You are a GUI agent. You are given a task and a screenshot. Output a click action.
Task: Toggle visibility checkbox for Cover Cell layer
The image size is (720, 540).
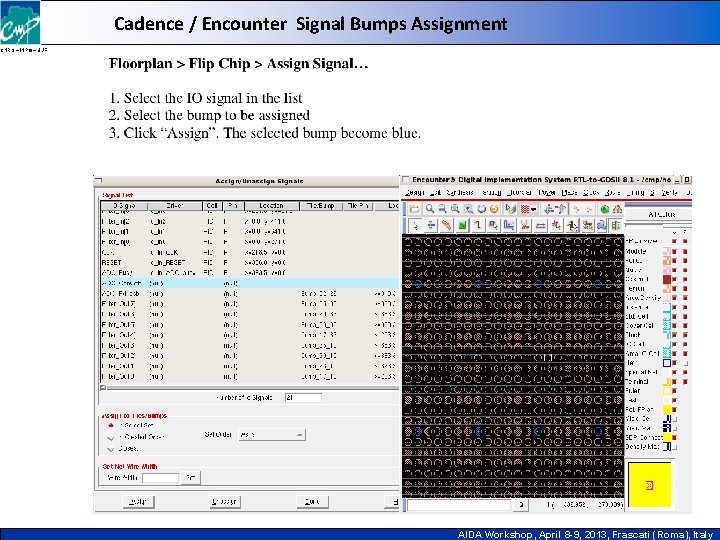[675, 326]
